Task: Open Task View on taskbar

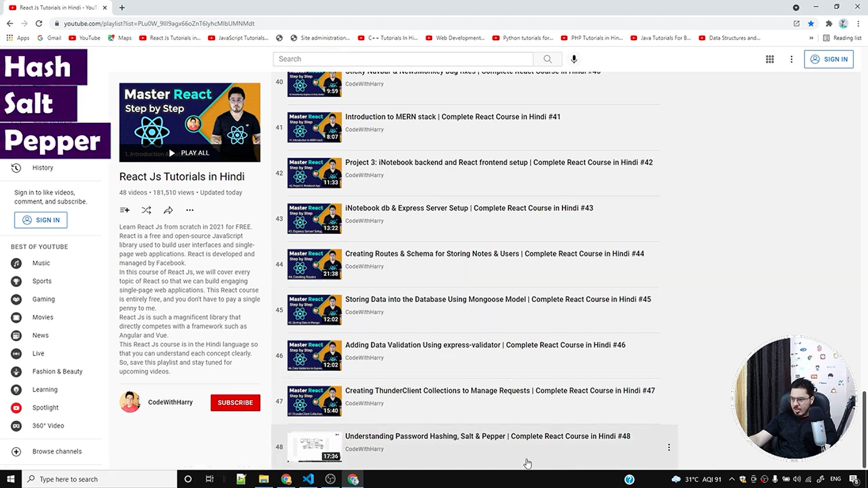Action: tap(209, 479)
